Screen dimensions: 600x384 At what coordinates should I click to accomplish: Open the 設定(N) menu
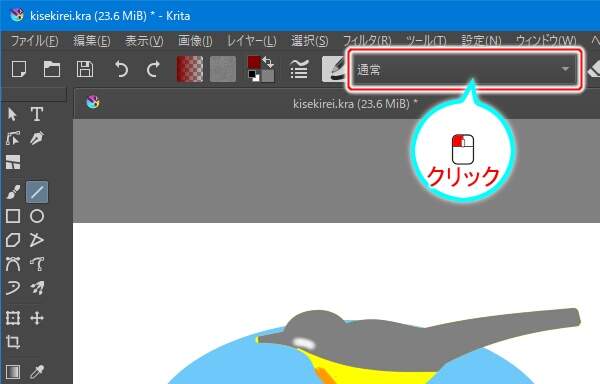[481, 41]
